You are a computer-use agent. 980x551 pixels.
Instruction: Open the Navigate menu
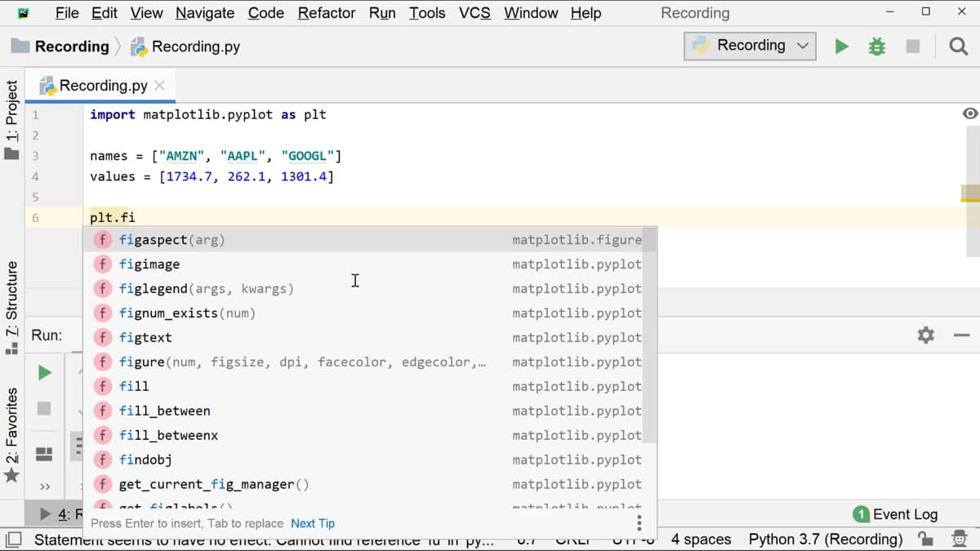205,13
